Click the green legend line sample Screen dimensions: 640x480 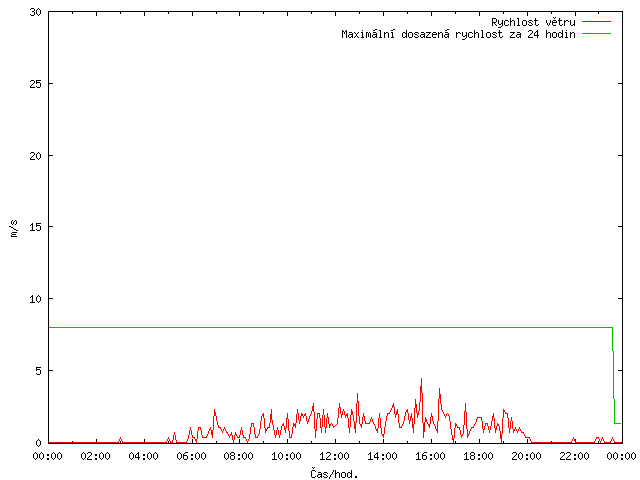coord(596,34)
